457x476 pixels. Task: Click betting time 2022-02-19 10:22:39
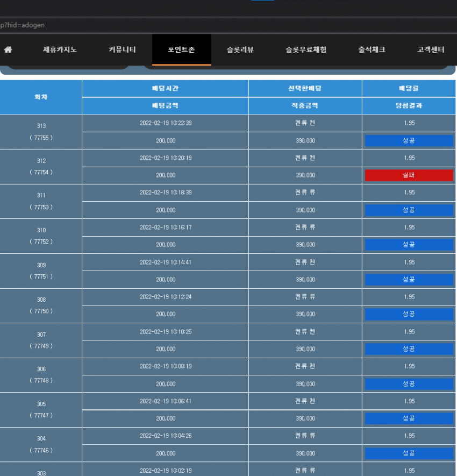point(166,123)
